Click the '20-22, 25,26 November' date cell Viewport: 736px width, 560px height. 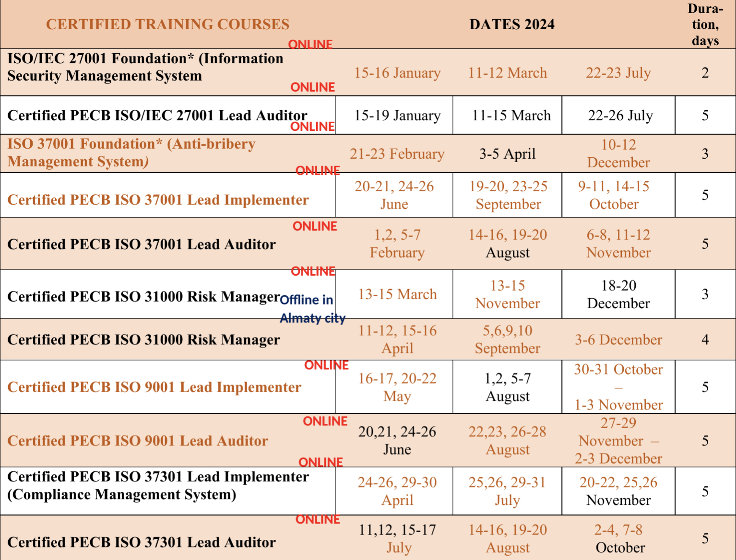(618, 491)
